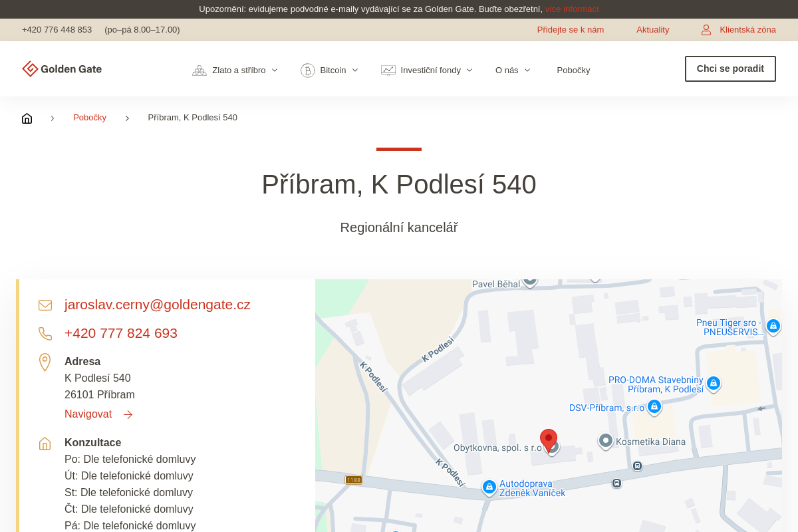This screenshot has width=798, height=532.
Task: Open the více informací warning link
Action: [572, 9]
